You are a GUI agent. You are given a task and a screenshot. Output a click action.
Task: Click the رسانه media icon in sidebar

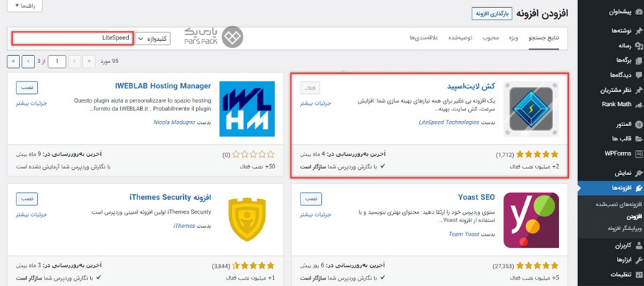point(639,46)
